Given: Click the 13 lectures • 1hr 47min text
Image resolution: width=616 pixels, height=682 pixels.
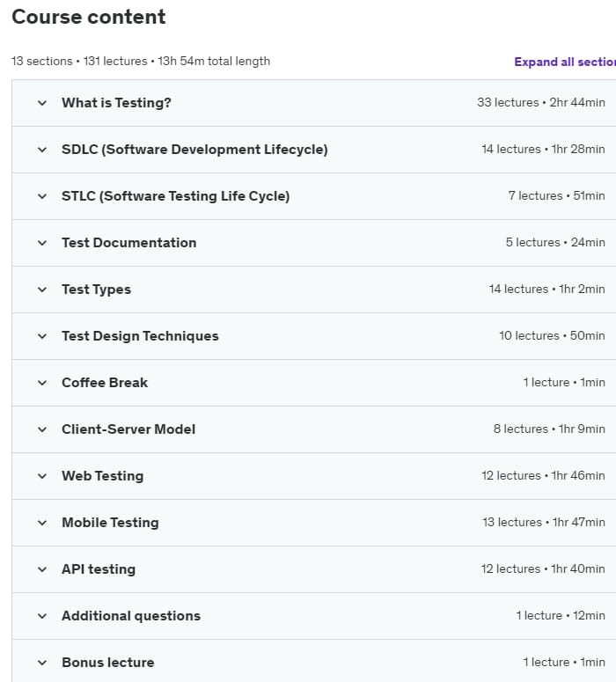Looking at the screenshot, I should coord(543,522).
